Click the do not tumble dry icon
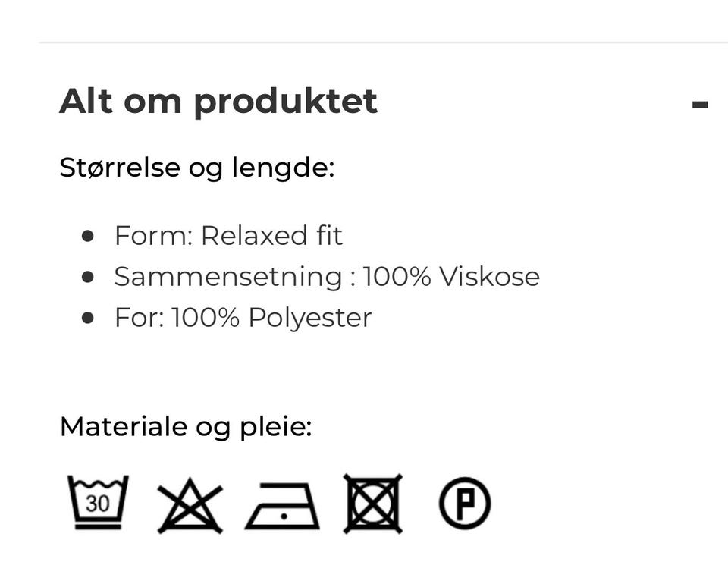 (373, 504)
